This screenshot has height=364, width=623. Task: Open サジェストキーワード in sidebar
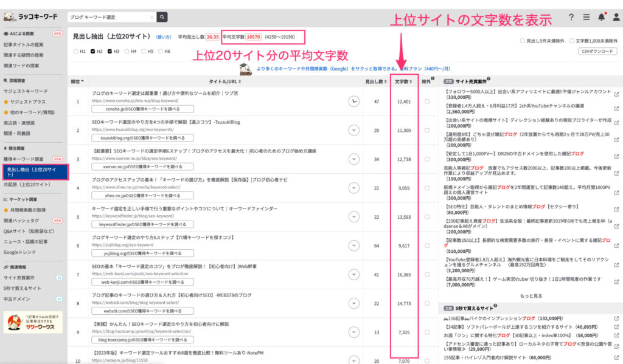point(26,91)
